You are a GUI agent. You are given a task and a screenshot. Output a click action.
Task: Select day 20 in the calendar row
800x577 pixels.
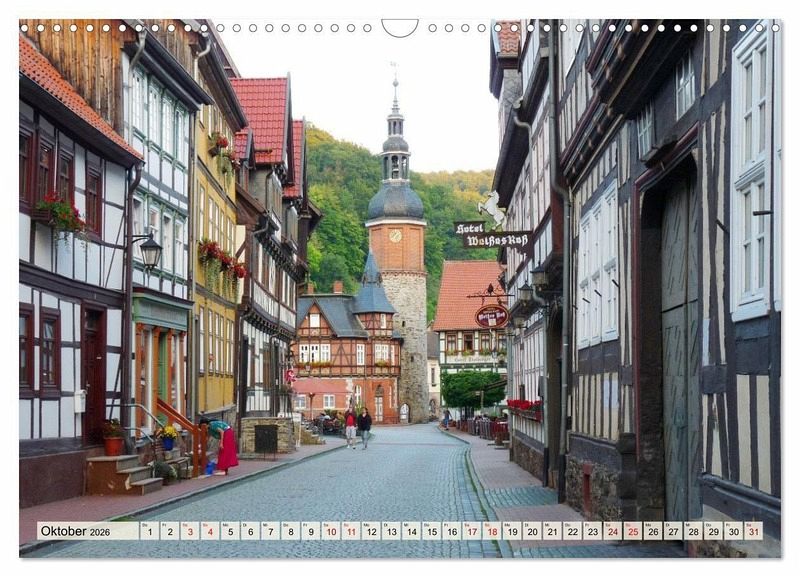tap(532, 531)
